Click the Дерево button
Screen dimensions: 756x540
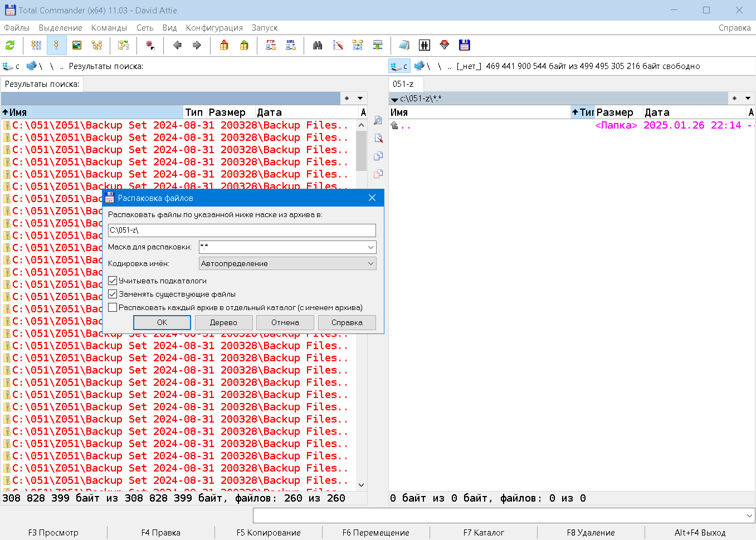point(223,322)
